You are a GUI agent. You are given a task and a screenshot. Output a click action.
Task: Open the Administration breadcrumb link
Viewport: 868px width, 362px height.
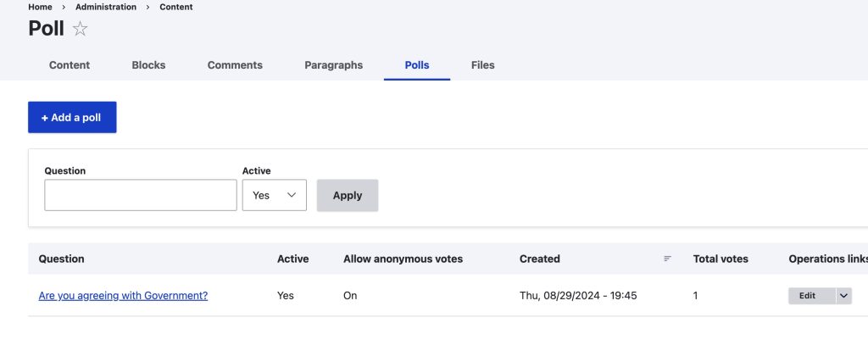(x=106, y=7)
